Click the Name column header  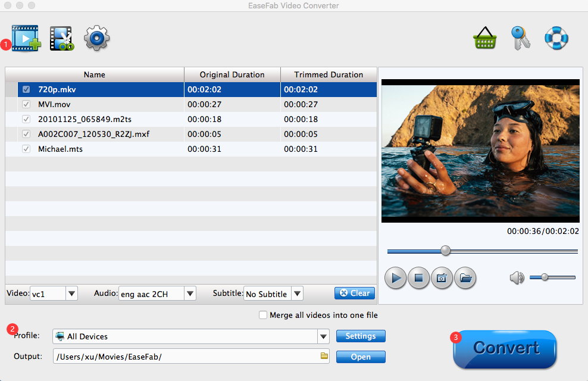point(94,74)
